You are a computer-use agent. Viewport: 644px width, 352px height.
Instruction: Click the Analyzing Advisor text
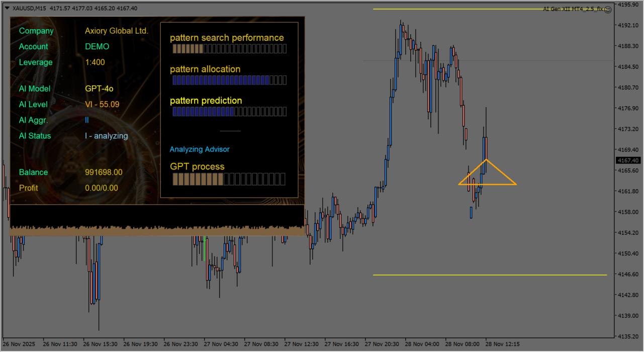[x=200, y=149]
